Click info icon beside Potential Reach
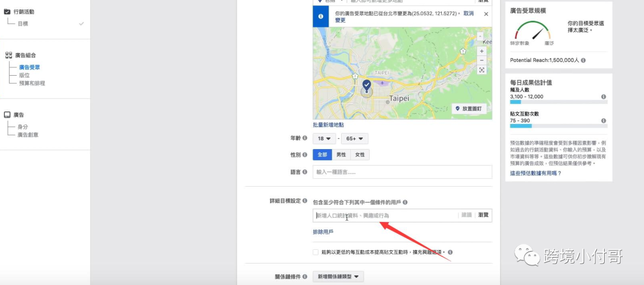644x285 pixels. (583, 60)
